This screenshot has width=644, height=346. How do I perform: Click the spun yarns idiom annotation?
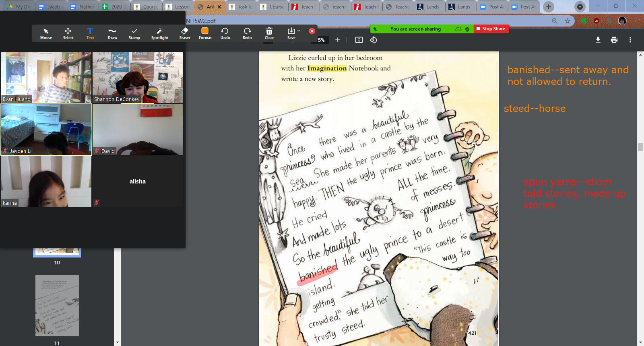(574, 194)
